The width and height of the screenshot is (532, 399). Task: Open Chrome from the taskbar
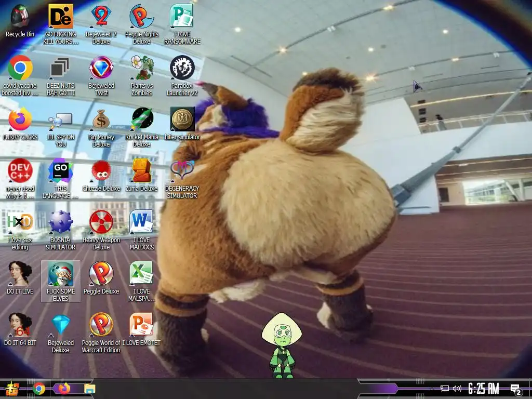coord(39,389)
